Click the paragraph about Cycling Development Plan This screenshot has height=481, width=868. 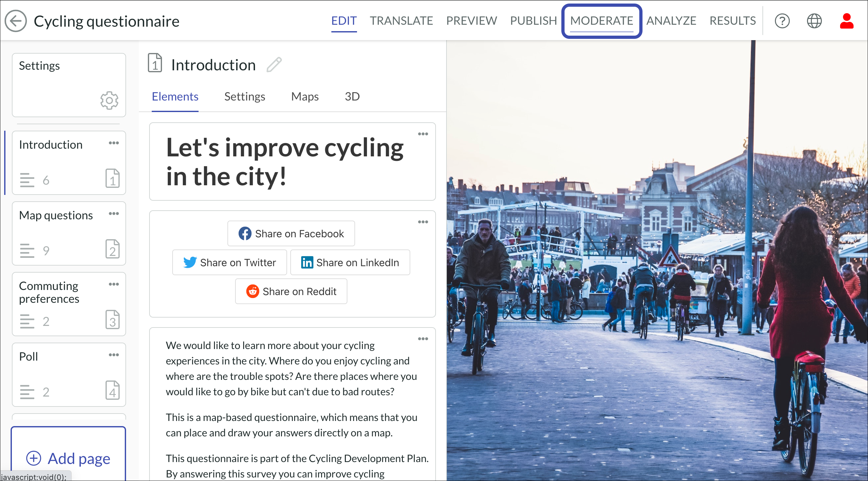297,466
